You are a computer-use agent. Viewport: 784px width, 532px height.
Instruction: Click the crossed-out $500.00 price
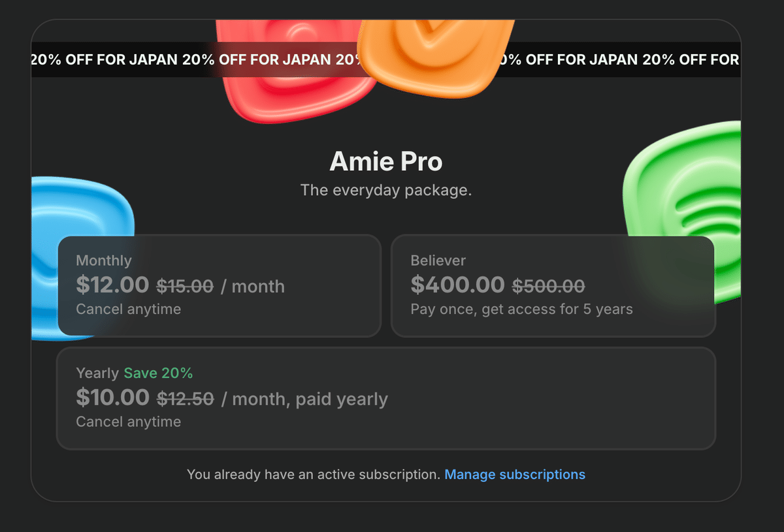549,286
